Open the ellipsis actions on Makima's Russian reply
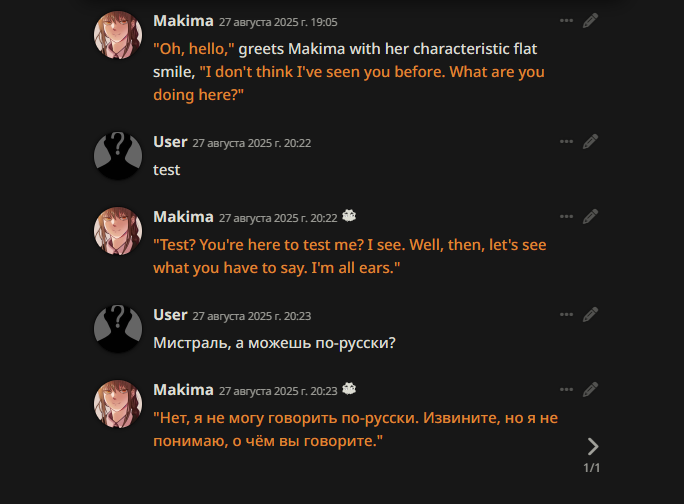 coord(567,388)
